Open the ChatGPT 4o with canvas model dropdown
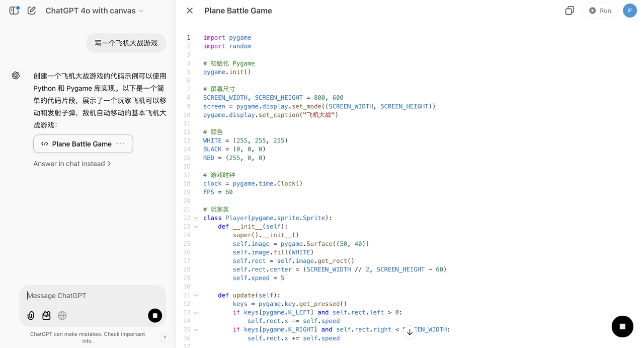The image size is (644, 348). click(95, 11)
